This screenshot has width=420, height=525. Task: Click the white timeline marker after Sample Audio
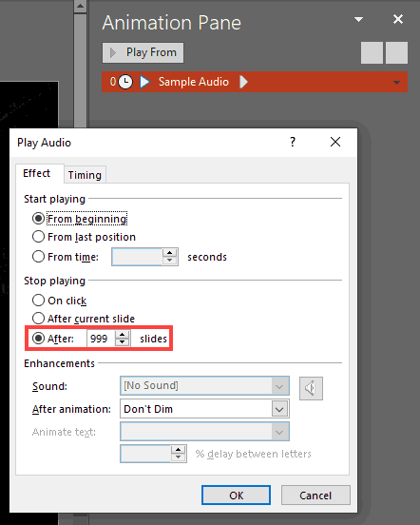[243, 82]
